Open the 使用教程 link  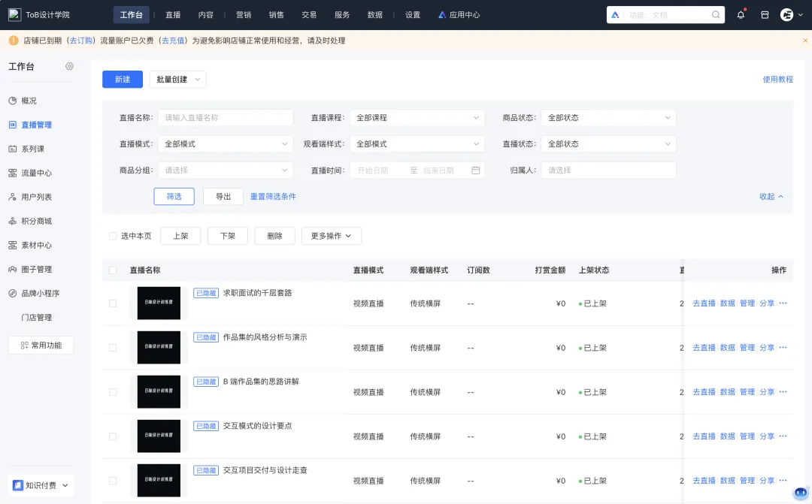pyautogui.click(x=777, y=79)
